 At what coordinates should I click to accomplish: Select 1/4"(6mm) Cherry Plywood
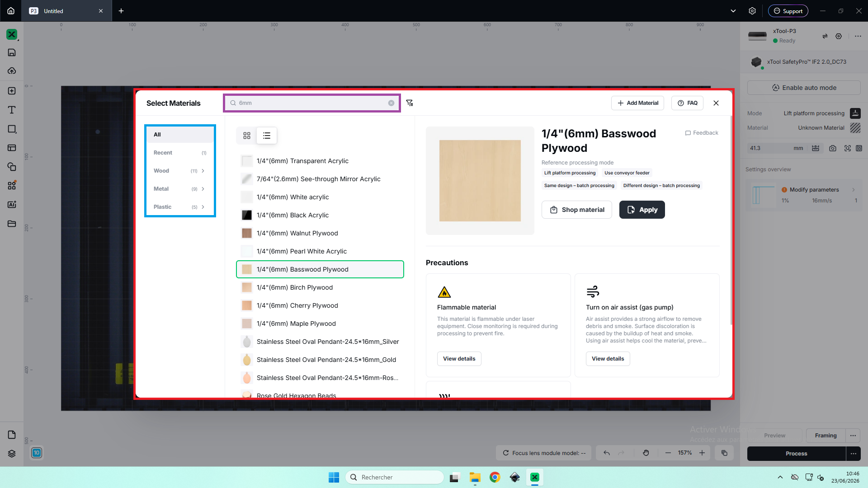click(x=320, y=305)
